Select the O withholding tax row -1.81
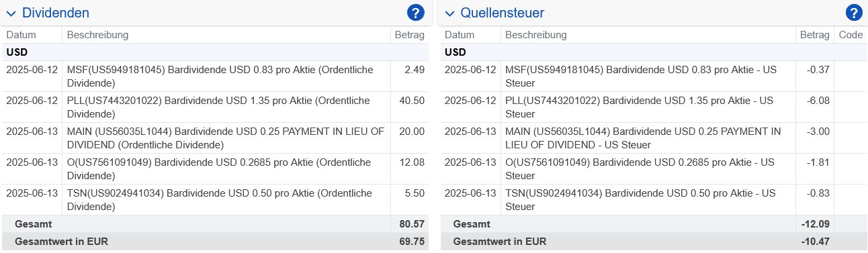The height and width of the screenshot is (253, 868). [654, 169]
